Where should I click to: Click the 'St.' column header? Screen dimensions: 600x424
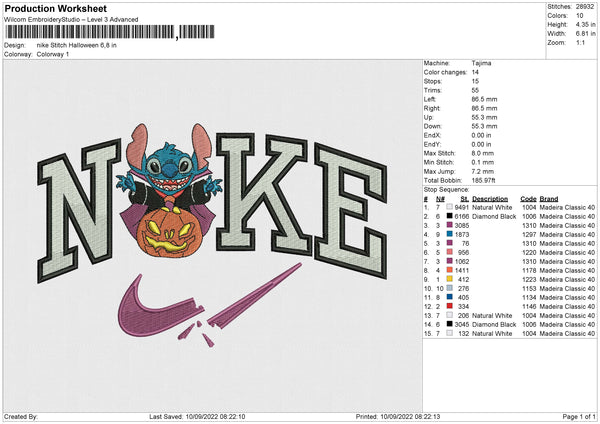click(x=465, y=199)
